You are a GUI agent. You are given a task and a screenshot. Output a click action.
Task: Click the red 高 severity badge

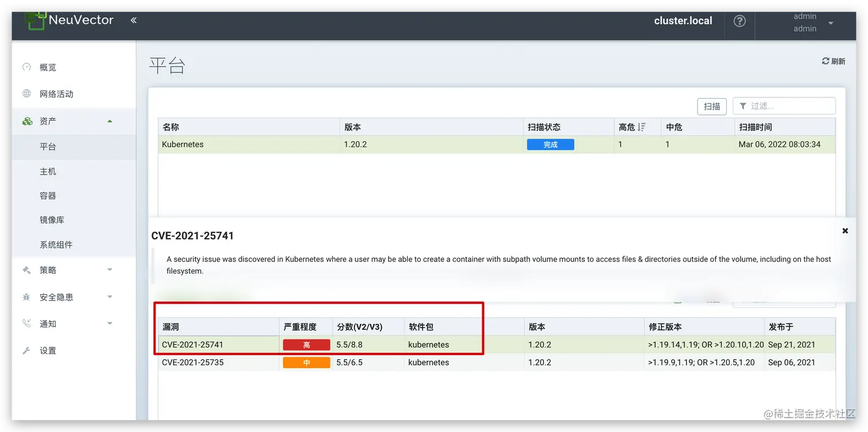307,345
